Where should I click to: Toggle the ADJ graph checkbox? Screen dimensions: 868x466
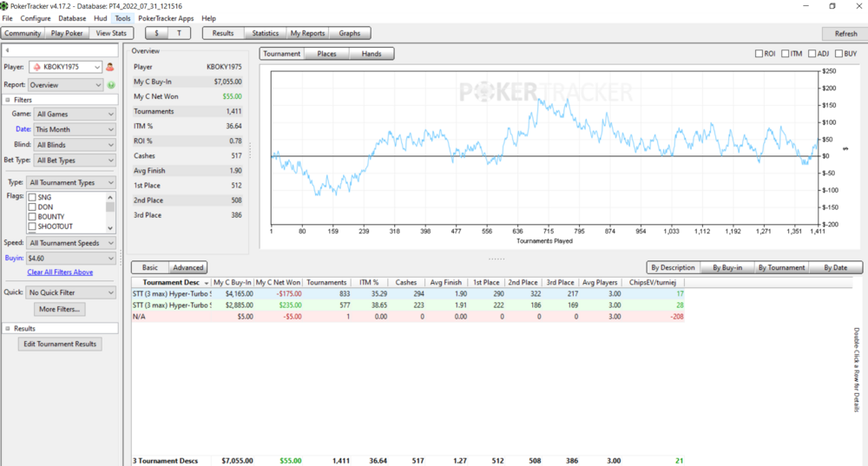tap(812, 54)
